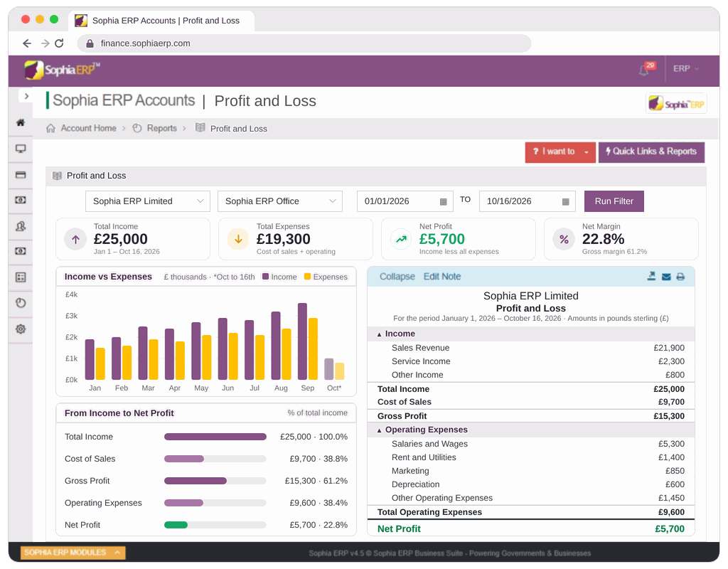Open the users sidebar icon
This screenshot has width=728, height=569.
coord(21,226)
